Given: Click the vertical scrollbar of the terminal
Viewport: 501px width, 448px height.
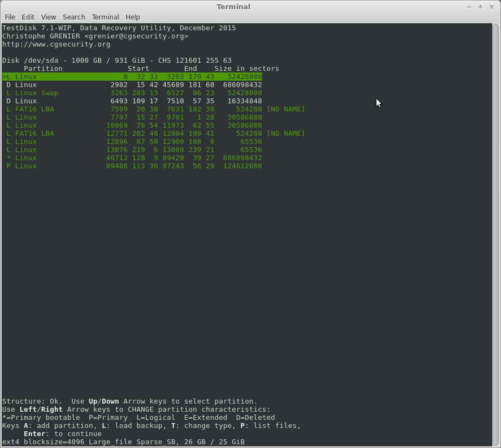Looking at the screenshot, I should [x=496, y=233].
